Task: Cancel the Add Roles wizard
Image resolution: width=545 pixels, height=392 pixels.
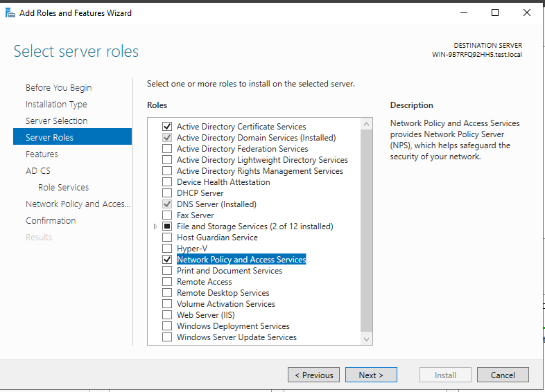Action: click(503, 375)
